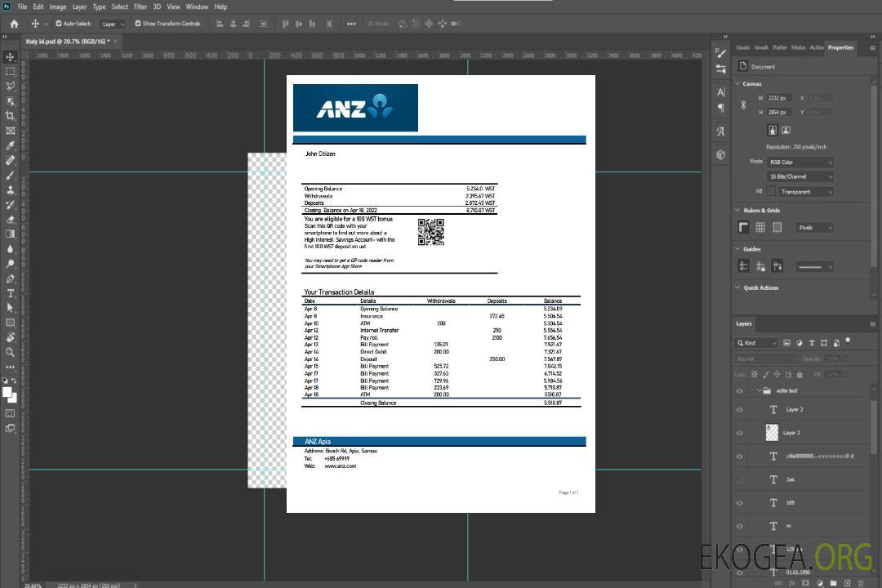Open the Character panel icon
The width and height of the screenshot is (882, 588).
721,92
